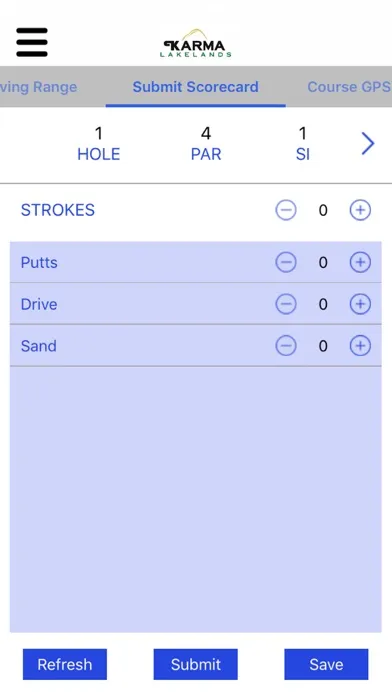Open the Driving Range tab
This screenshot has height=696, width=392.
(x=39, y=87)
